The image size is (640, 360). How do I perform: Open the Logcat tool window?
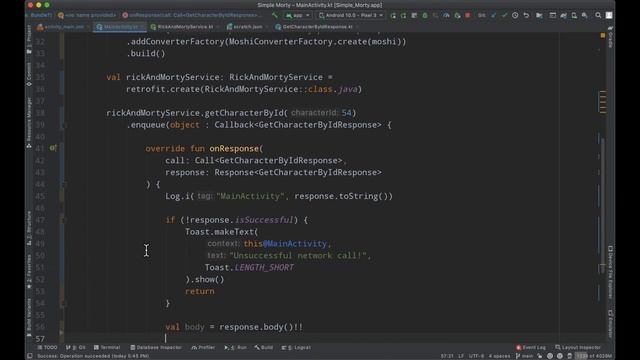pos(296,347)
